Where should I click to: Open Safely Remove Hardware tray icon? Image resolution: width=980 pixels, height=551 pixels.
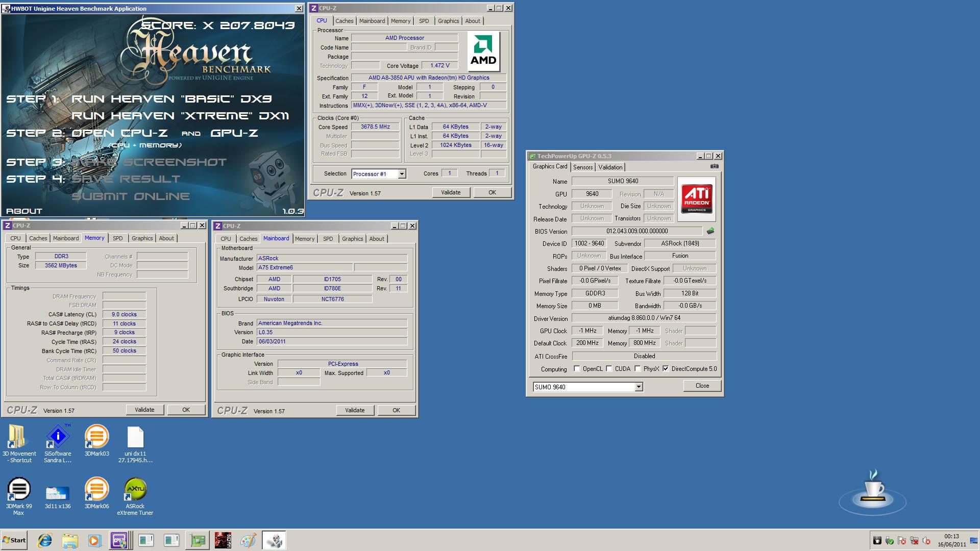(x=889, y=540)
